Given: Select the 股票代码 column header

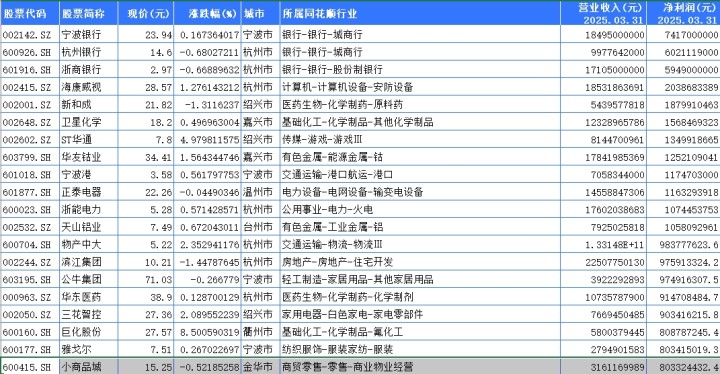Looking at the screenshot, I should point(30,13).
